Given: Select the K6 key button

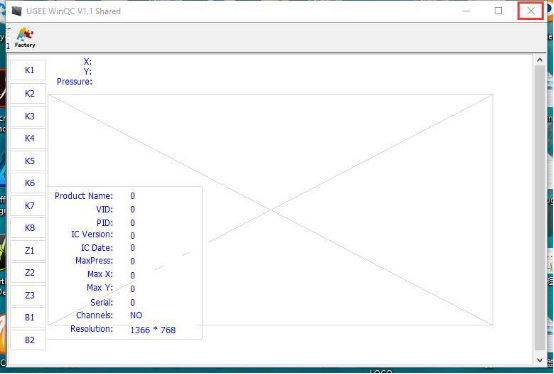Looking at the screenshot, I should (28, 183).
